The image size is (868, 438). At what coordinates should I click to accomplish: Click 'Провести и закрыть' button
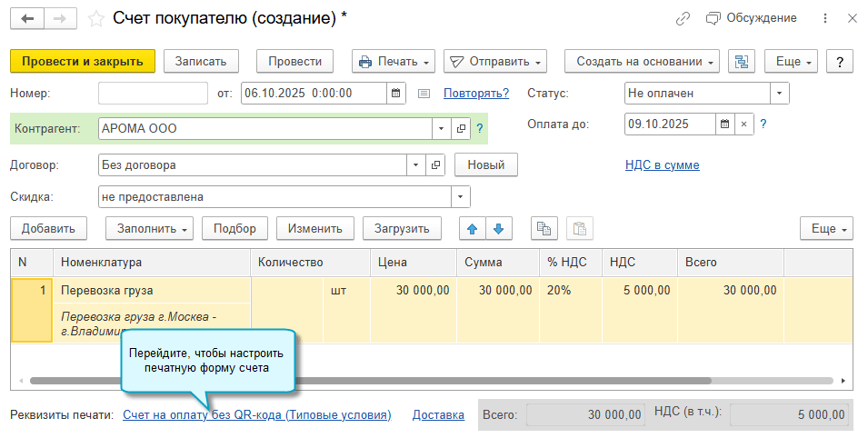point(83,62)
